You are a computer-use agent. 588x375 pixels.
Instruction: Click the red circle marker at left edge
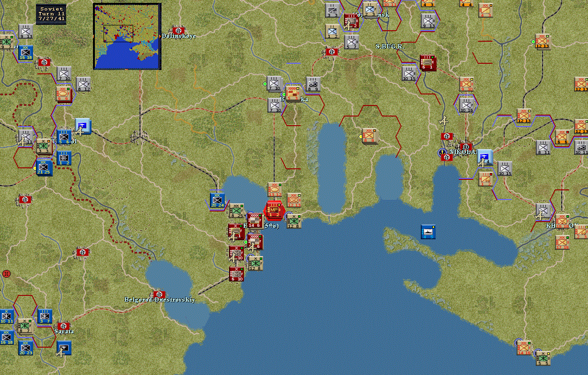click(6, 274)
